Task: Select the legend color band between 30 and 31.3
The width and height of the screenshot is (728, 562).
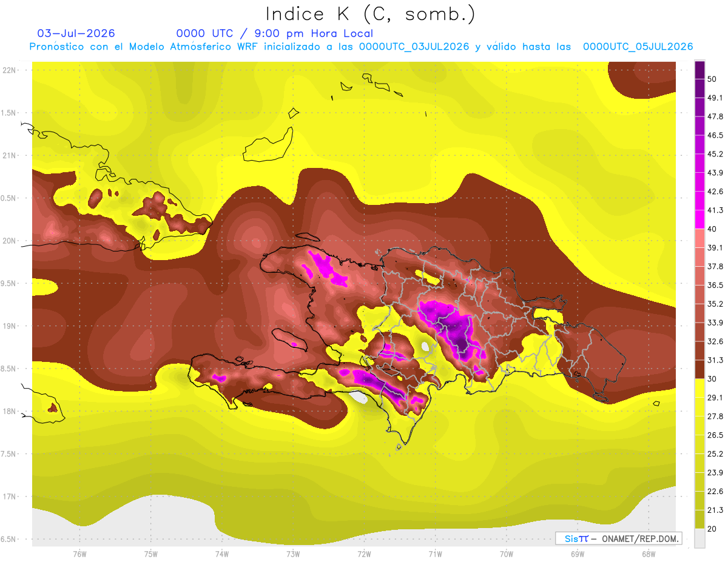Action: 699,369
